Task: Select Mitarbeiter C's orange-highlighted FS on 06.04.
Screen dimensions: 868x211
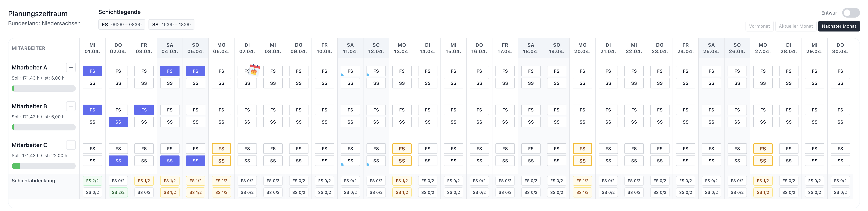Action: [x=221, y=149]
